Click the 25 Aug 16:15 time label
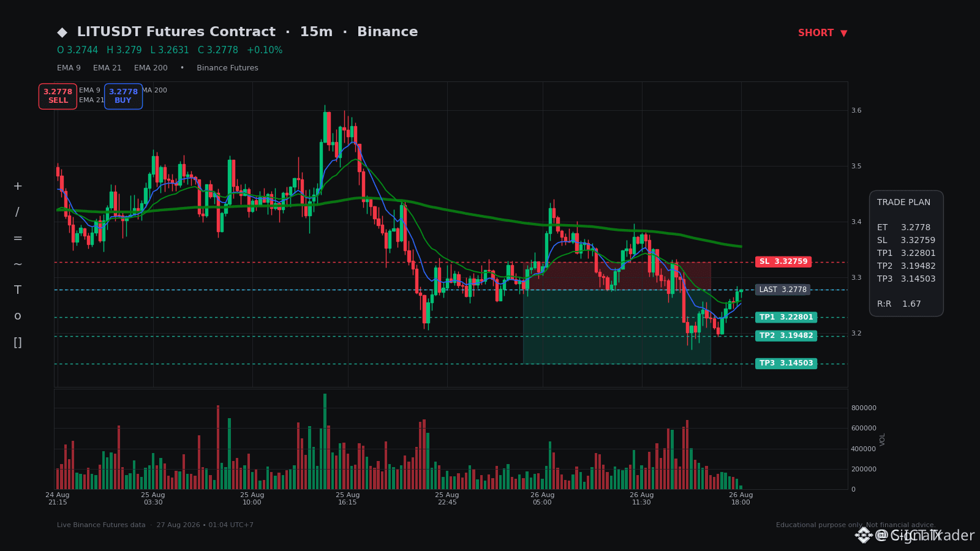Image resolution: width=980 pixels, height=551 pixels. [348, 499]
